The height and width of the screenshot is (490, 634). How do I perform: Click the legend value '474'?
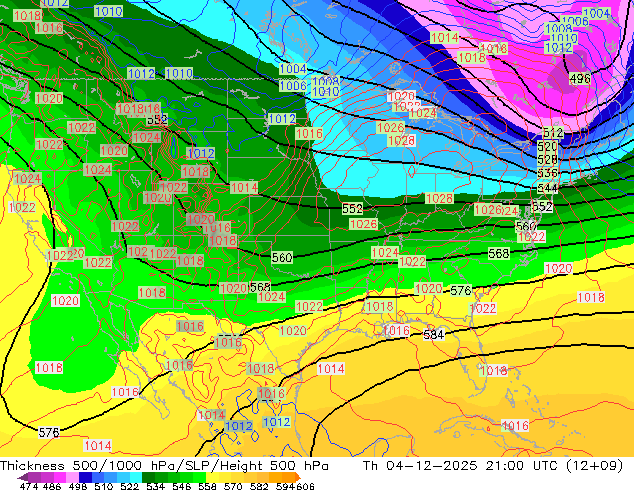point(29,486)
